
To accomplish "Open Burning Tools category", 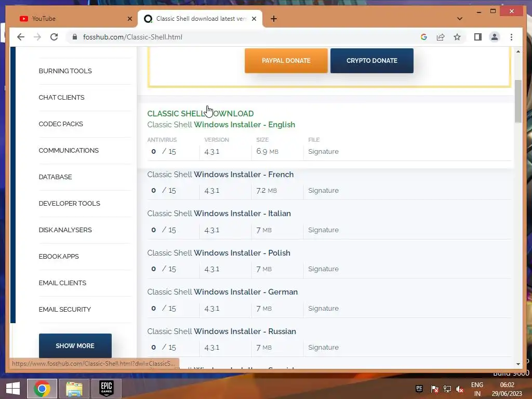I will [x=65, y=71].
